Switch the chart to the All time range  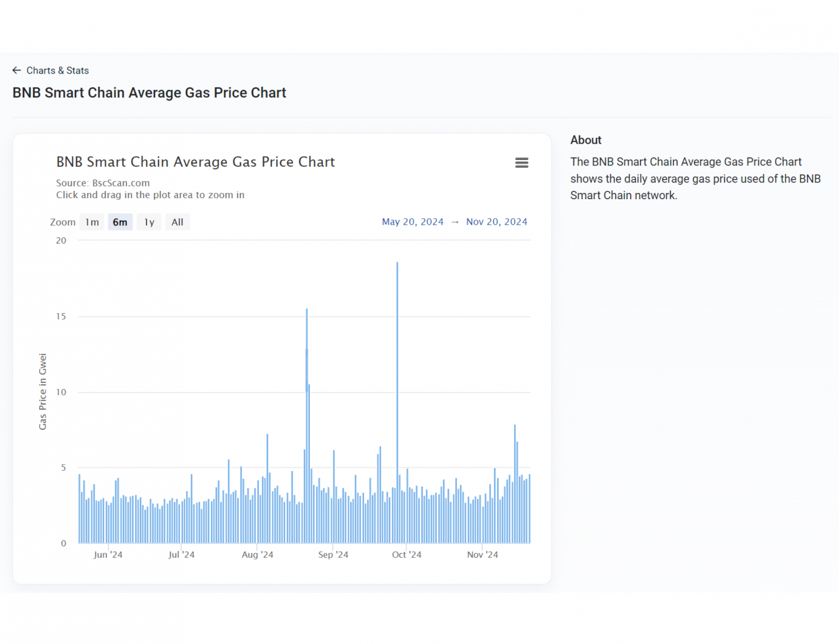click(177, 222)
